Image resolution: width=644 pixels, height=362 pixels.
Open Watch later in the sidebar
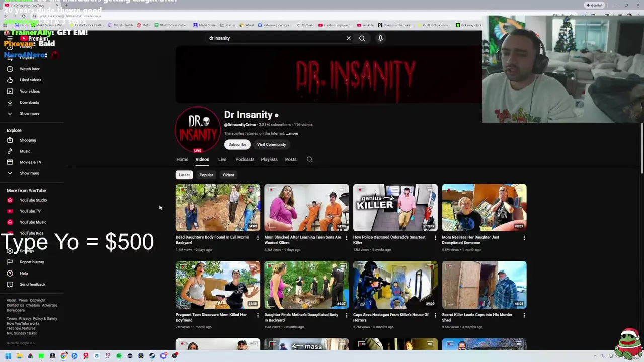[30, 69]
